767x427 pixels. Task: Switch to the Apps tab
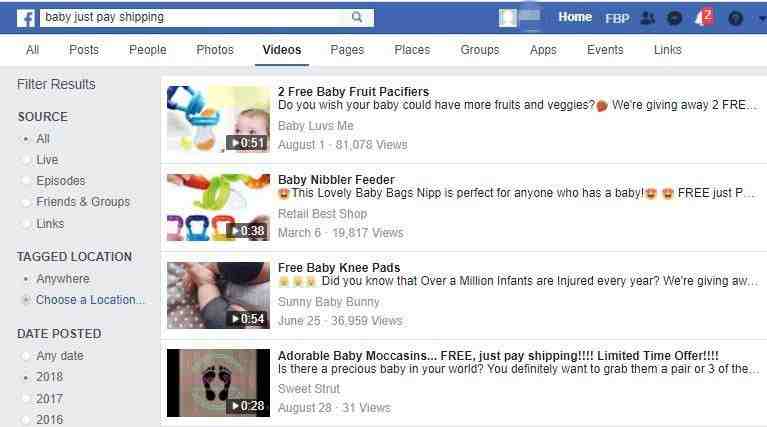coord(543,50)
